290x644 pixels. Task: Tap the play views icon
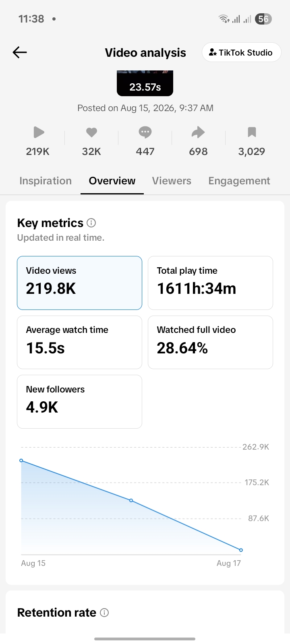pos(38,132)
